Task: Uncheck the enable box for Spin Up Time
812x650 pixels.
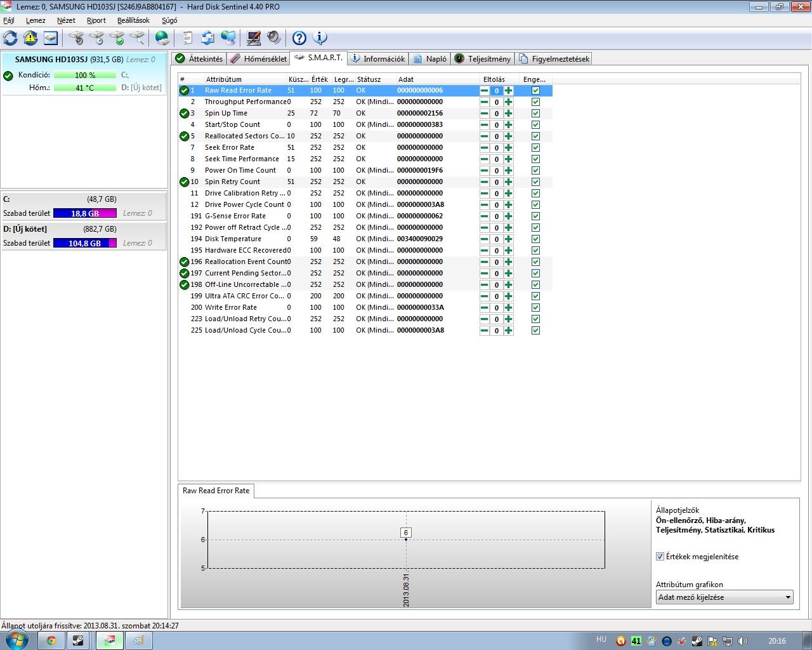Action: click(x=535, y=114)
